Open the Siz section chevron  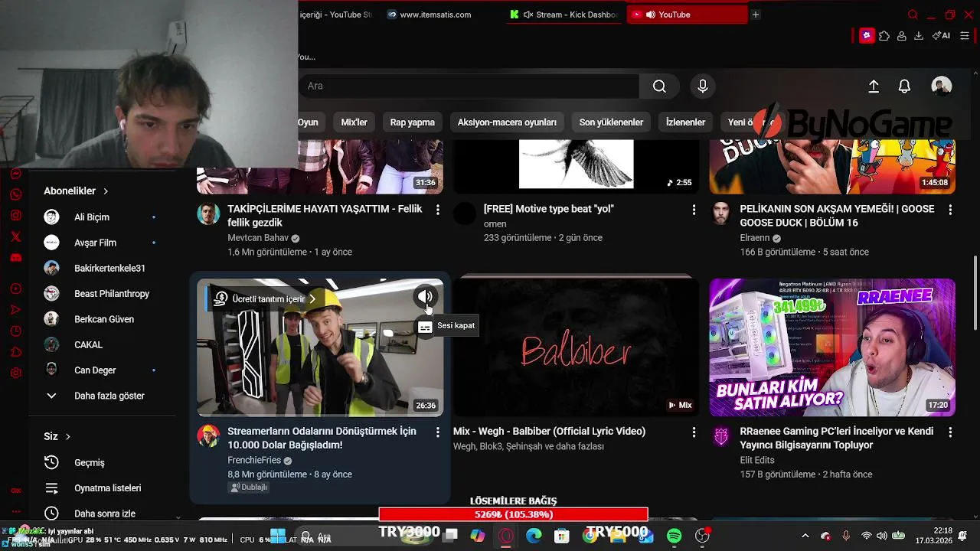(67, 436)
